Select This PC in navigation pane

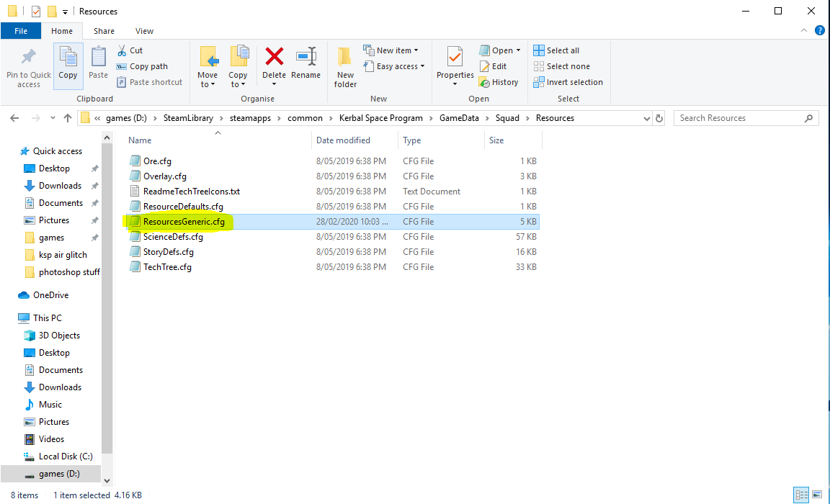pos(47,318)
